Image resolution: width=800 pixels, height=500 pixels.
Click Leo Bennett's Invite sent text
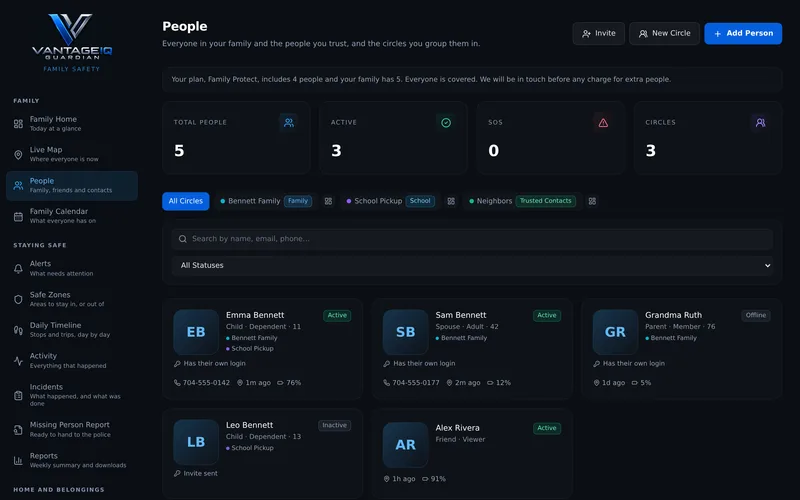click(x=201, y=473)
